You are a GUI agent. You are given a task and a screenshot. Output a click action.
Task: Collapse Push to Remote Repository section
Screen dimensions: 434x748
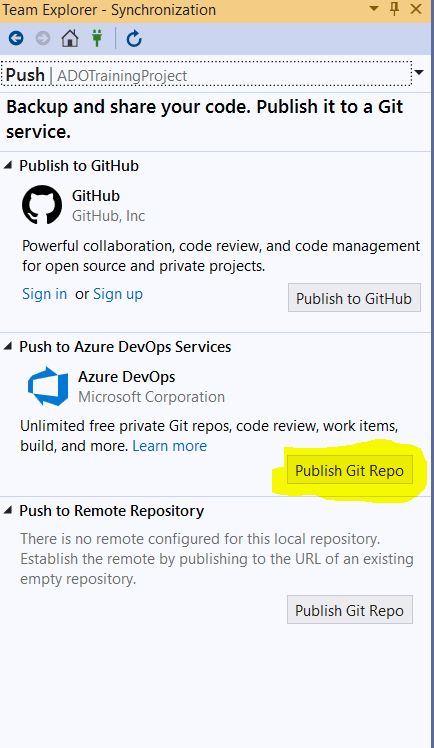(8, 510)
